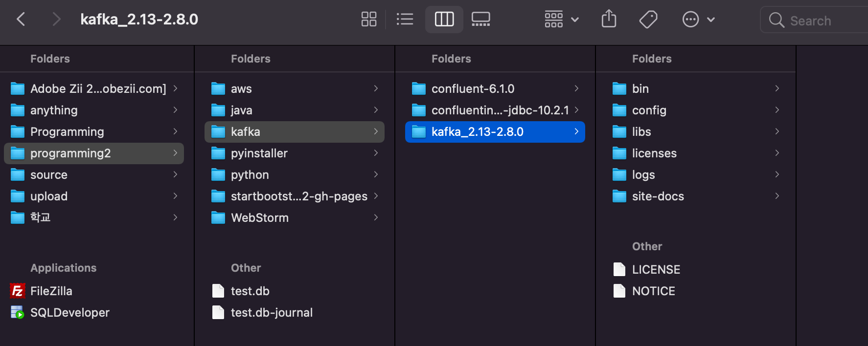Select the python folder
Screen dimensions: 868x346
point(295,174)
